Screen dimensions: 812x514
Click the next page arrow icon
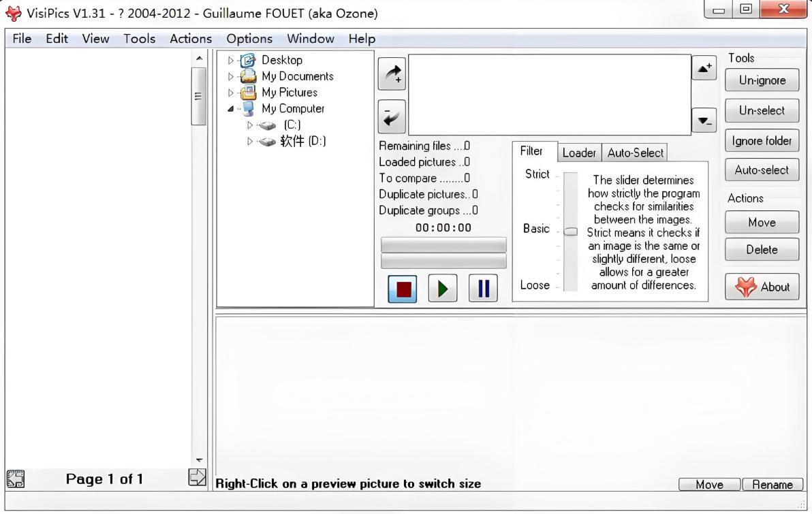coord(196,479)
